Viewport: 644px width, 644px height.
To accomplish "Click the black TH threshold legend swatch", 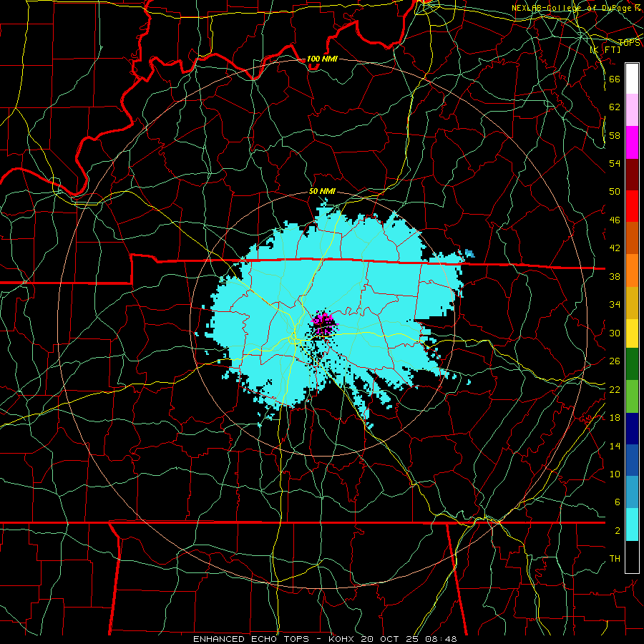I will (632, 557).
